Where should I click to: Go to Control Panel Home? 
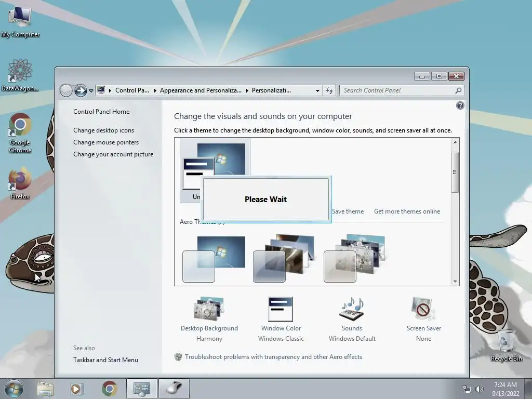tap(101, 111)
